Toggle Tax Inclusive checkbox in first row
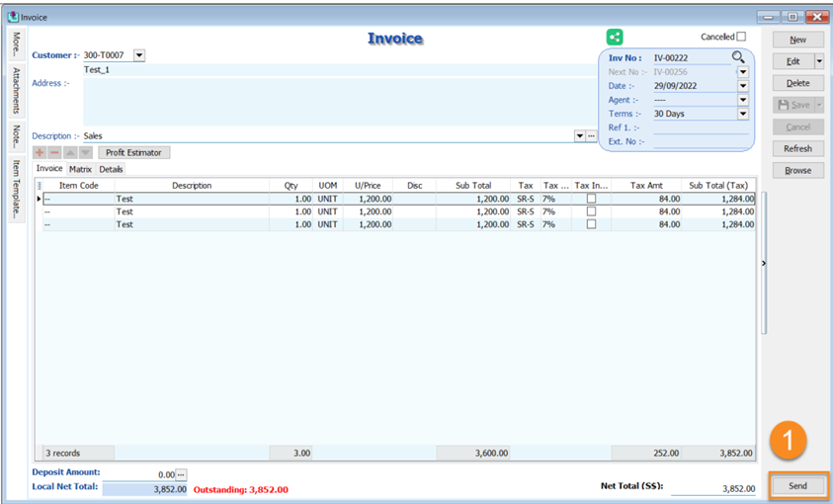 click(x=591, y=199)
